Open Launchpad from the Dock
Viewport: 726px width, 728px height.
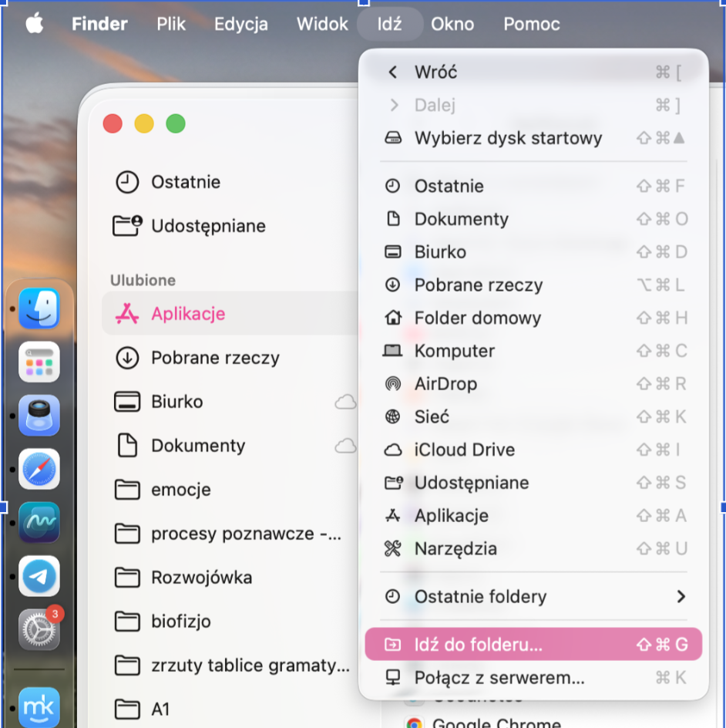click(39, 362)
